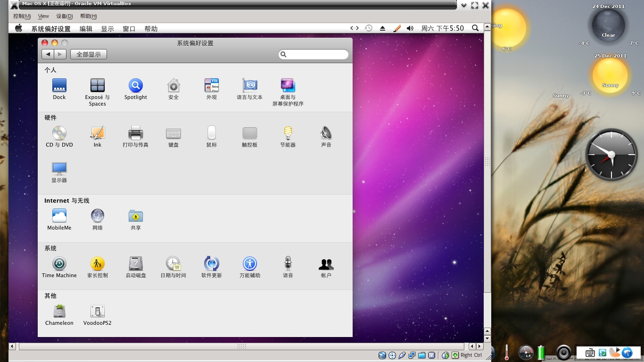Click the VirtualBox USB status icon

pos(402,355)
